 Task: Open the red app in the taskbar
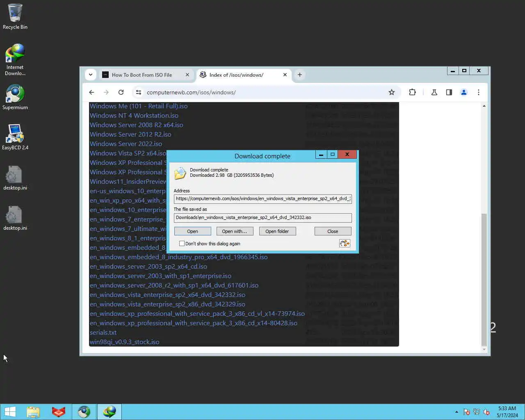click(59, 412)
